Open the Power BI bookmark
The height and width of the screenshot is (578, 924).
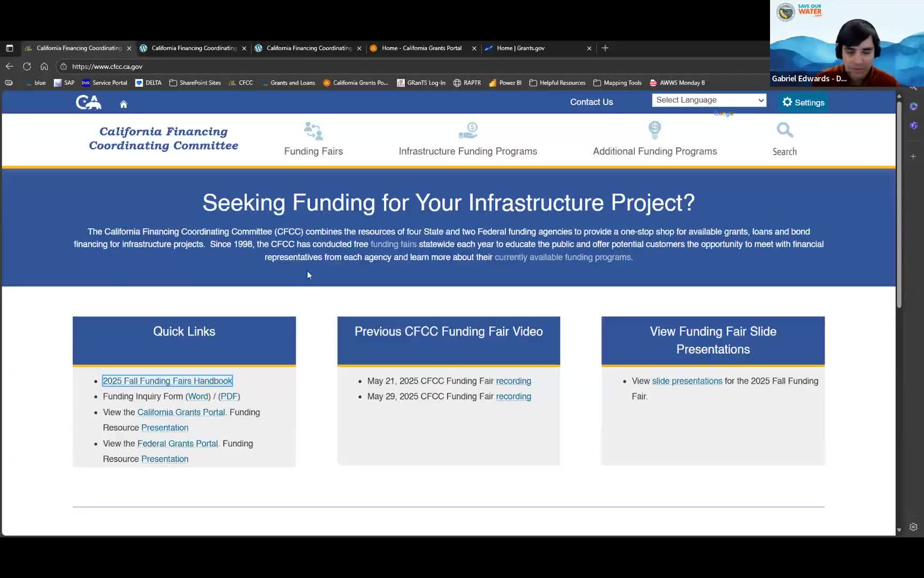pyautogui.click(x=504, y=83)
